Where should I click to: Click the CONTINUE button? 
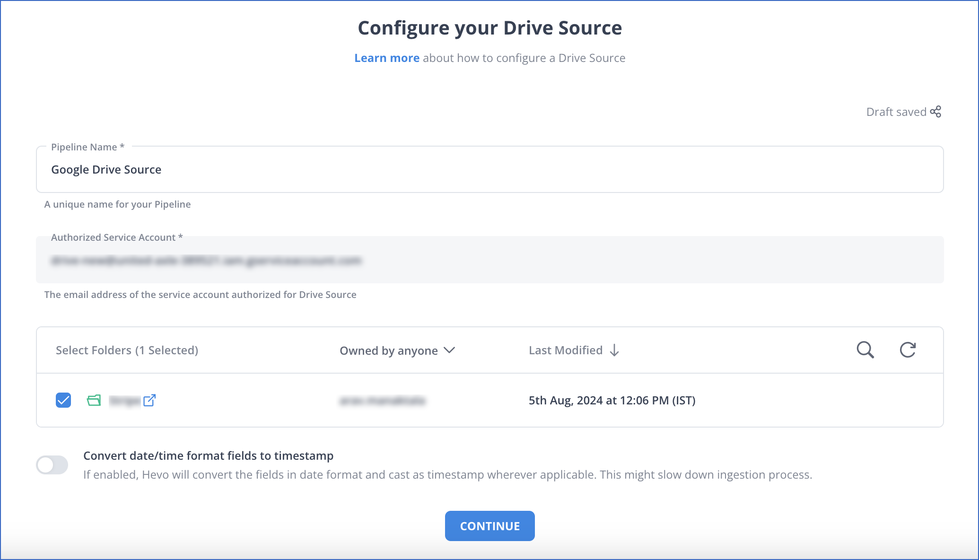pos(490,526)
